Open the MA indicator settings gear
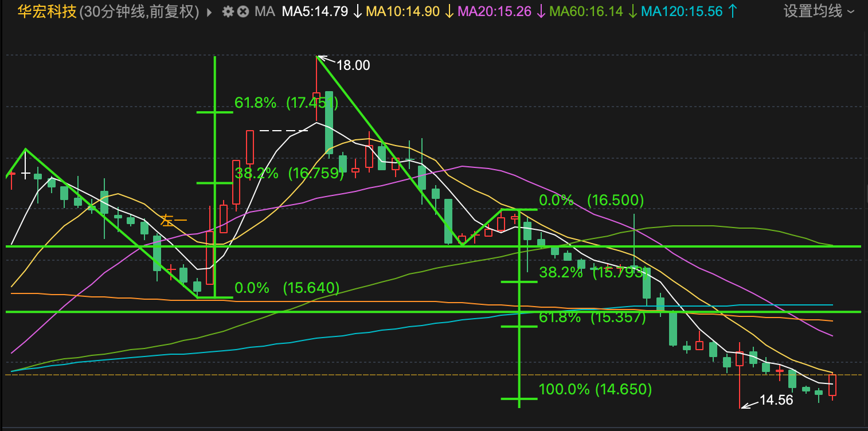868x431 pixels. 228,11
